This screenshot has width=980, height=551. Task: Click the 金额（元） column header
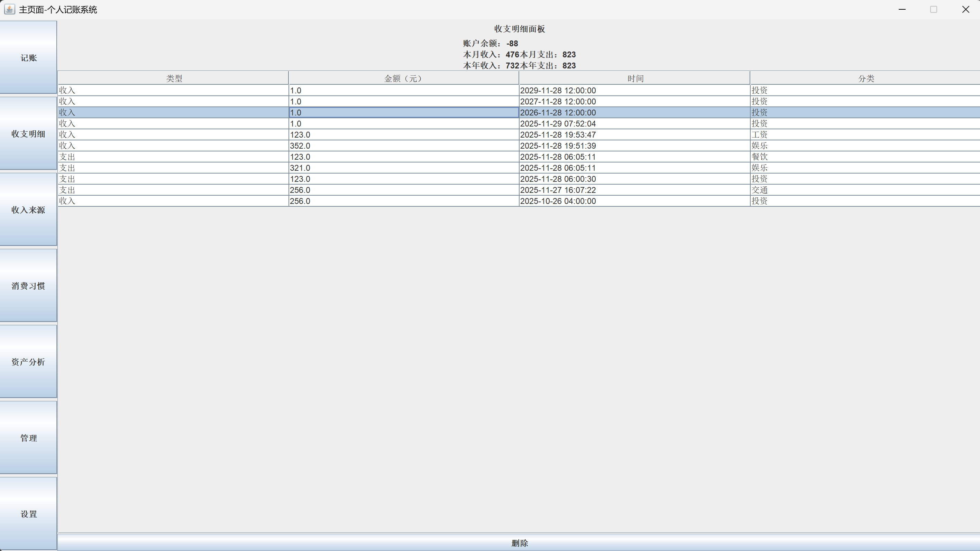(x=403, y=78)
